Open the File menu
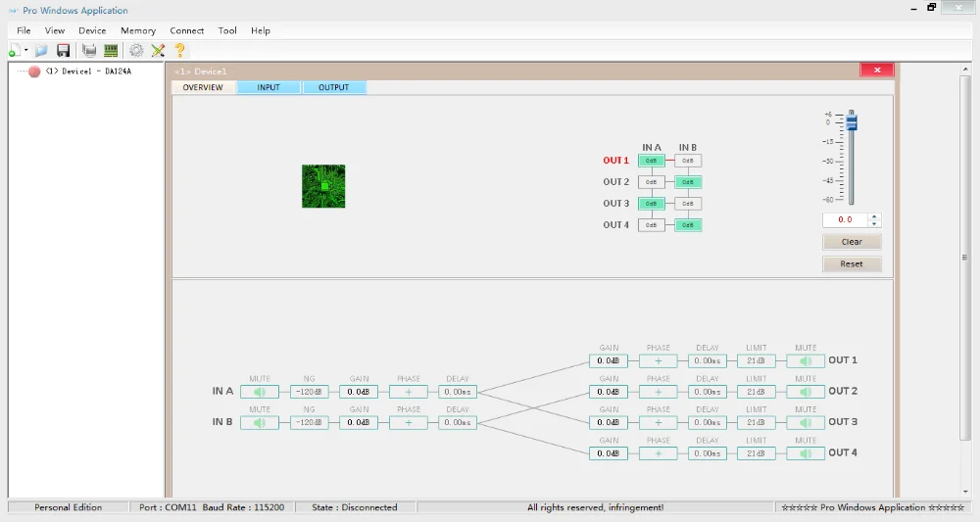This screenshot has height=522, width=980. pos(24,30)
